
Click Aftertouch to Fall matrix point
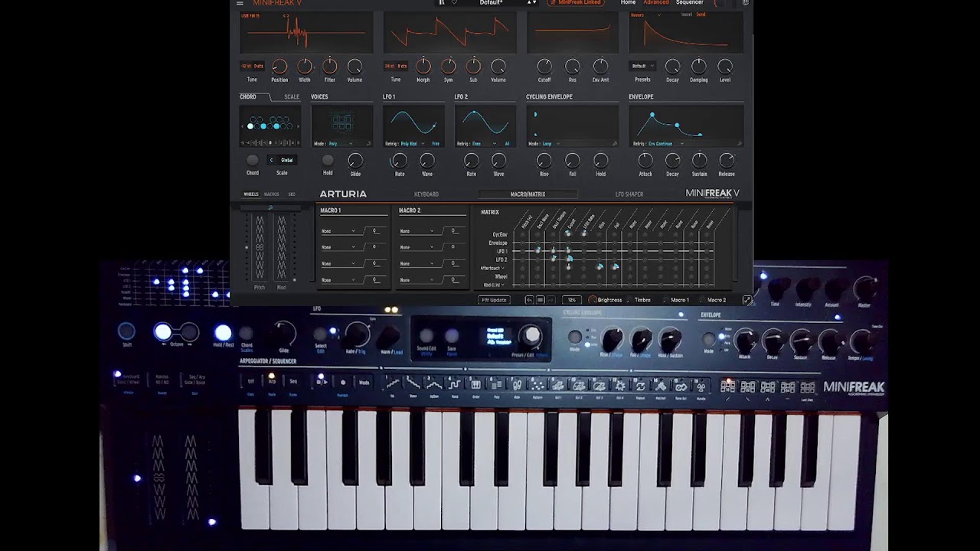615,268
